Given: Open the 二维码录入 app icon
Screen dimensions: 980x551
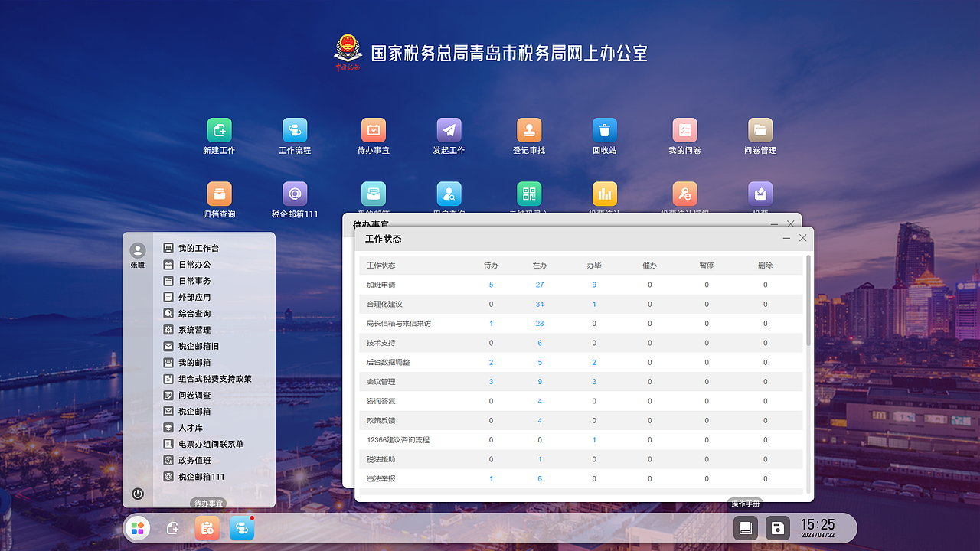Looking at the screenshot, I should (x=528, y=194).
